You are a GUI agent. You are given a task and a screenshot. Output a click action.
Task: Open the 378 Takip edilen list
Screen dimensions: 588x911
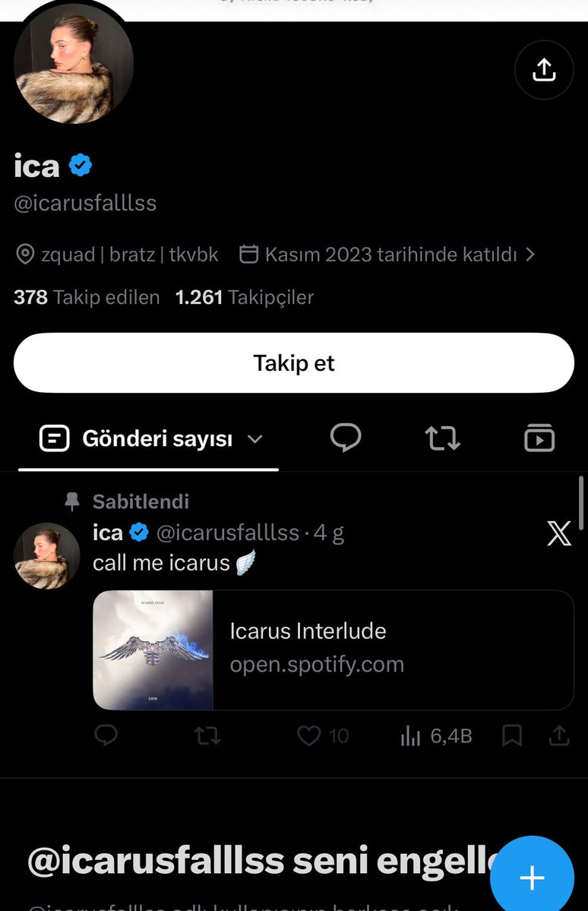pyautogui.click(x=87, y=298)
